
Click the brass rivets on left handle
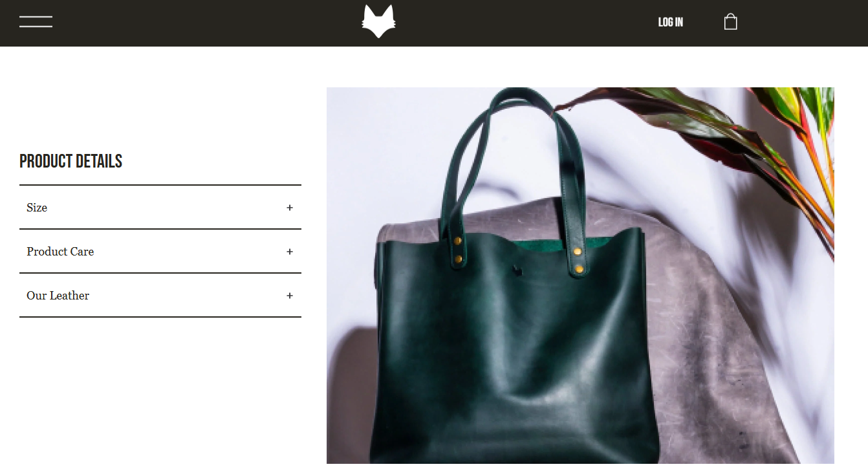click(x=458, y=250)
